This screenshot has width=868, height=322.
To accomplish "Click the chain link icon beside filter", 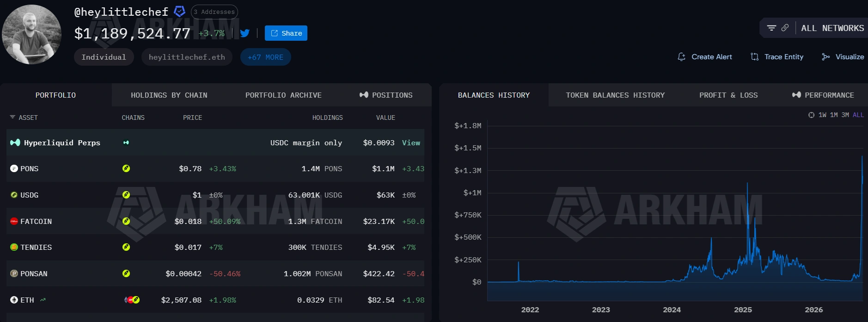I will pyautogui.click(x=785, y=28).
